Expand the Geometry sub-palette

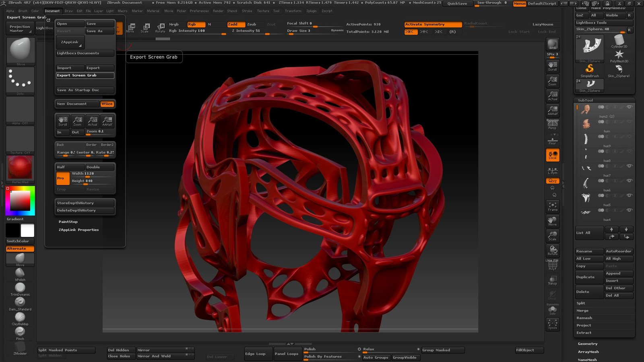[x=588, y=344]
